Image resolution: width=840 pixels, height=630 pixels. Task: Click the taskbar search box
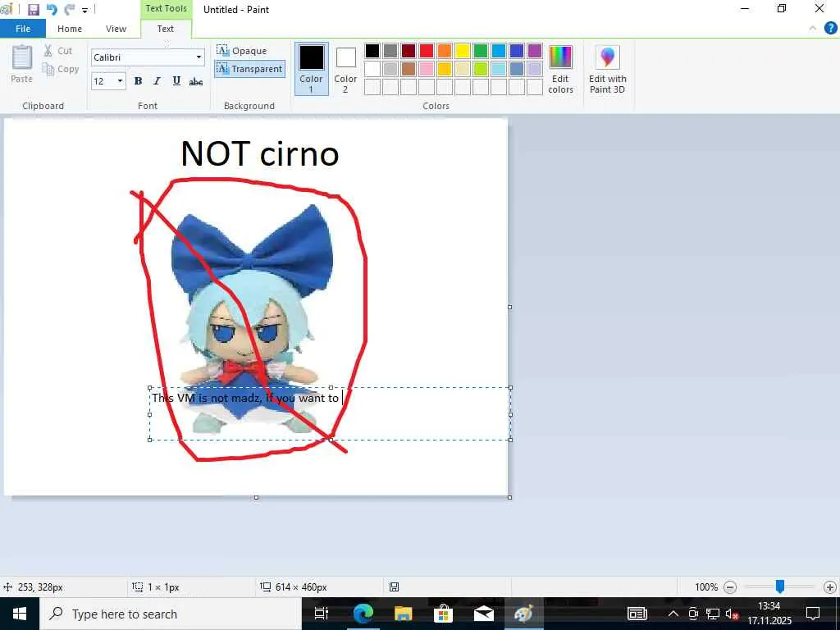(171, 614)
